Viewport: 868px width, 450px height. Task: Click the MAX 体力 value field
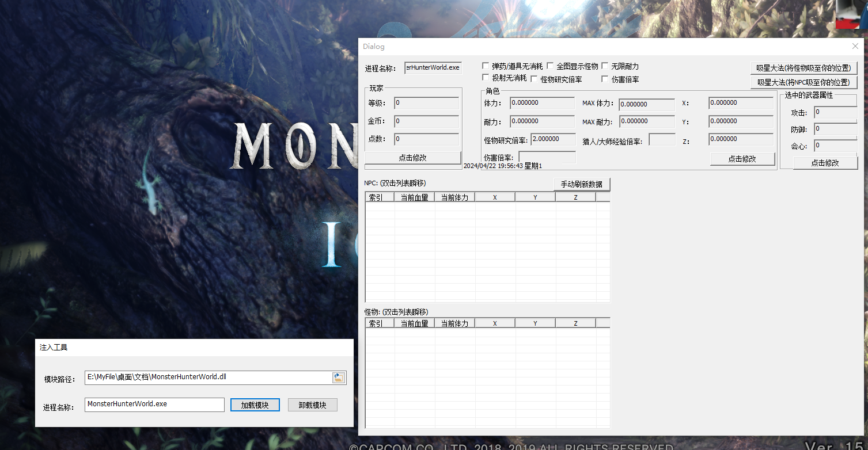(x=647, y=104)
